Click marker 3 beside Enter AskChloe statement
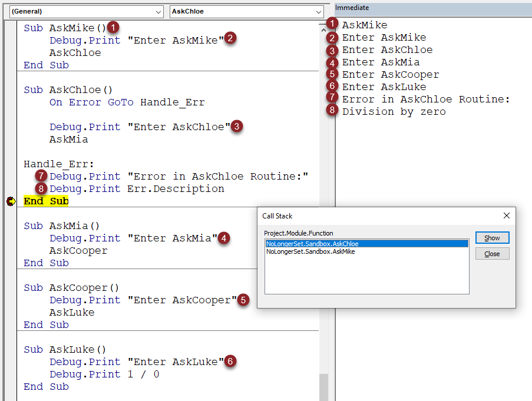Image resolution: width=532 pixels, height=401 pixels. pos(236,126)
